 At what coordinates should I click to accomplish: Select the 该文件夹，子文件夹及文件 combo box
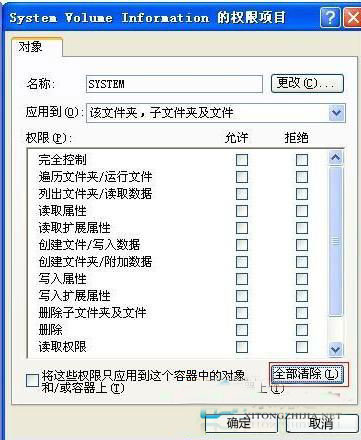coord(216,113)
